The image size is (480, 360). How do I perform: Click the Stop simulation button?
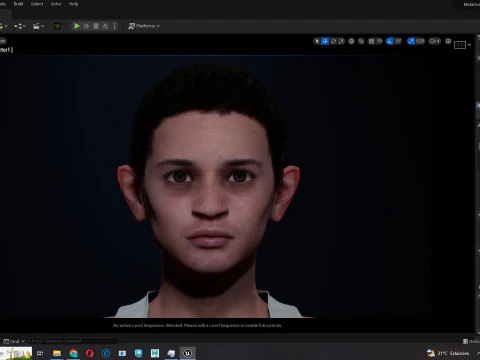pos(96,26)
